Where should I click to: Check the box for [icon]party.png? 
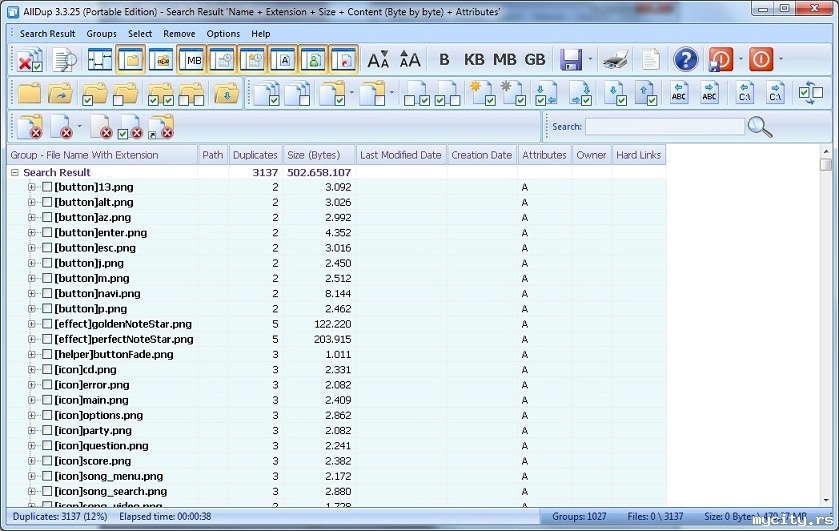(47, 430)
